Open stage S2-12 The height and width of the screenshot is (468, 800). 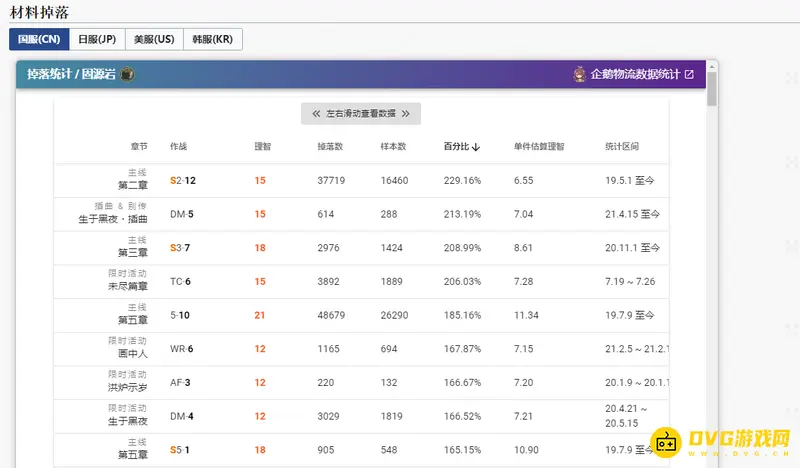[x=183, y=181]
